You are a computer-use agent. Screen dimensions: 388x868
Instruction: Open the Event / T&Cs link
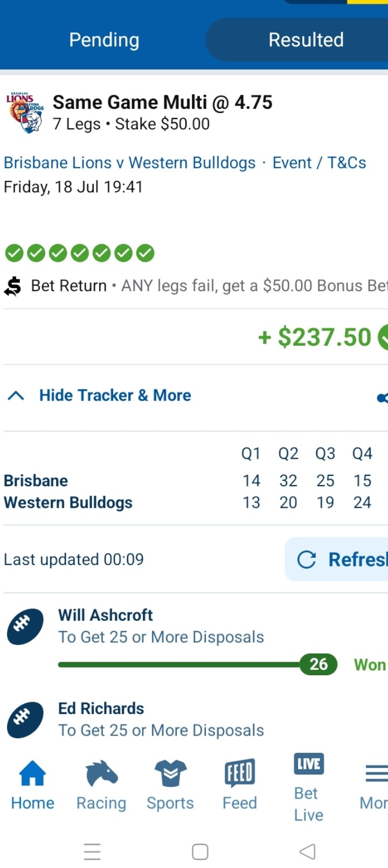(319, 163)
